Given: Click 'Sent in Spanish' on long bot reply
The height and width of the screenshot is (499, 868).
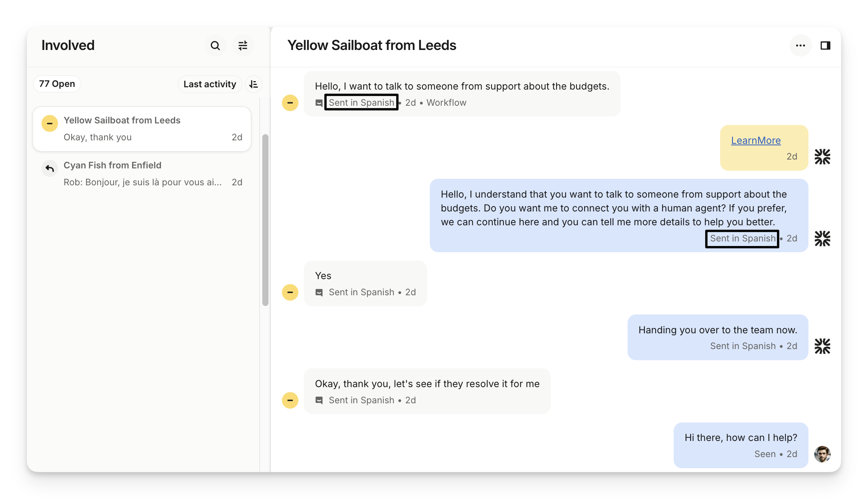Looking at the screenshot, I should click(742, 239).
